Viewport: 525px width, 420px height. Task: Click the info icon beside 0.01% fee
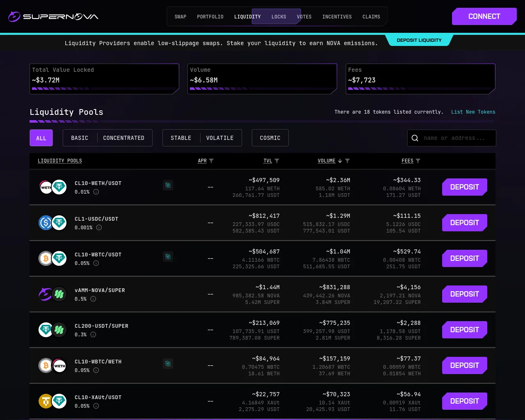[x=96, y=192]
